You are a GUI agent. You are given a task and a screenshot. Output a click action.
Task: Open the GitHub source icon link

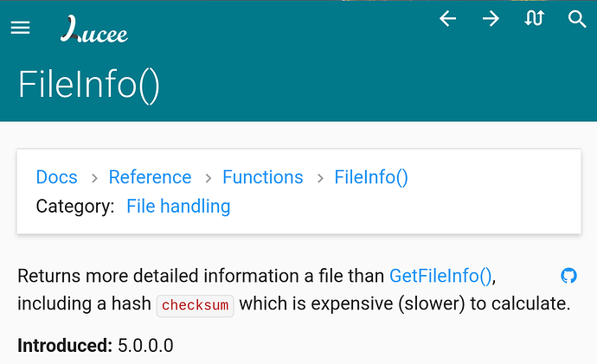(568, 276)
